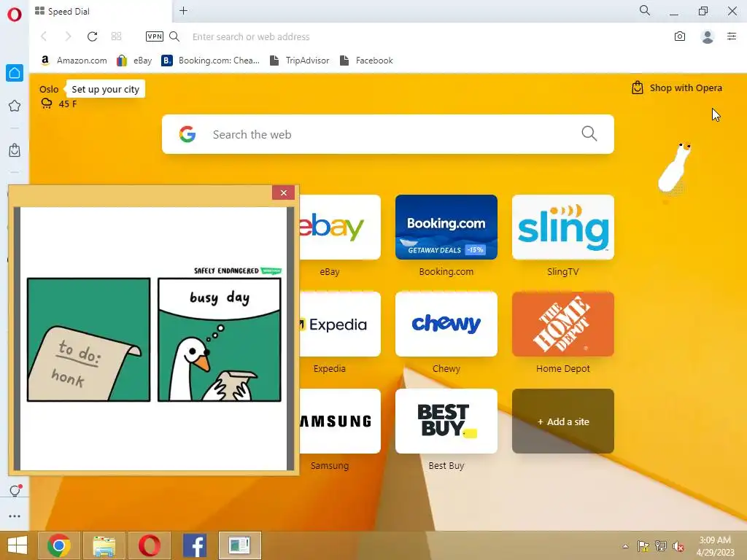Focus the Search the web field
747x560 pixels.
pyautogui.click(x=388, y=134)
